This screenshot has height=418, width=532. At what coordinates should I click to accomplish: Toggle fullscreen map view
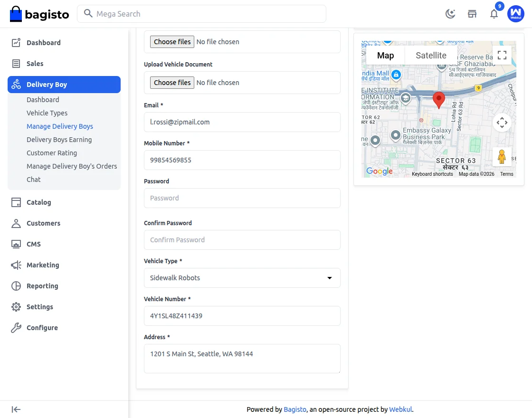tap(502, 55)
